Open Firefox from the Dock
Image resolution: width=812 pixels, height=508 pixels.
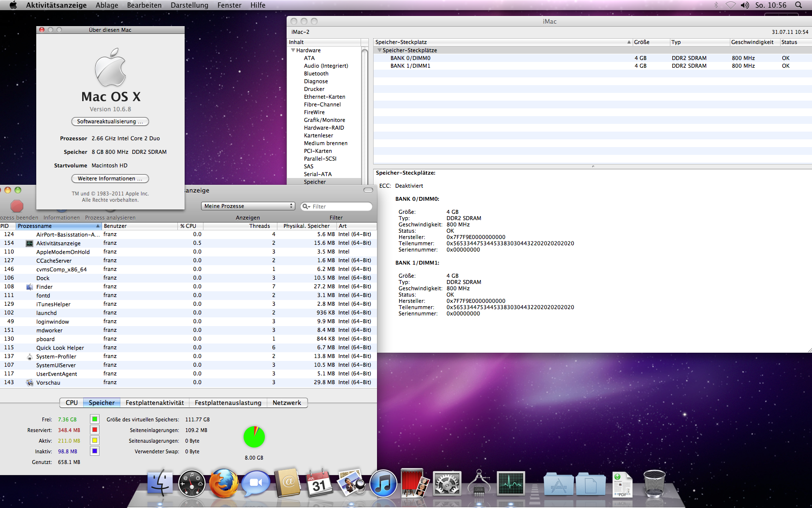click(223, 484)
